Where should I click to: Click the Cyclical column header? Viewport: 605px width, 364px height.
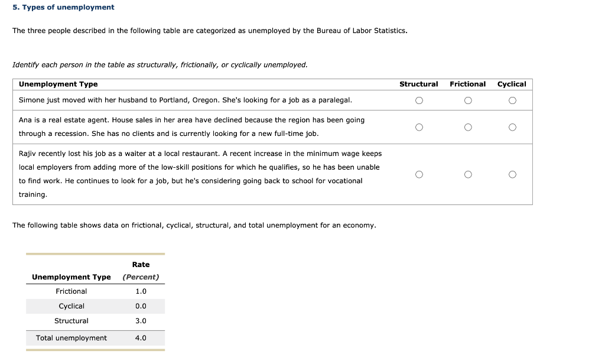pos(512,84)
